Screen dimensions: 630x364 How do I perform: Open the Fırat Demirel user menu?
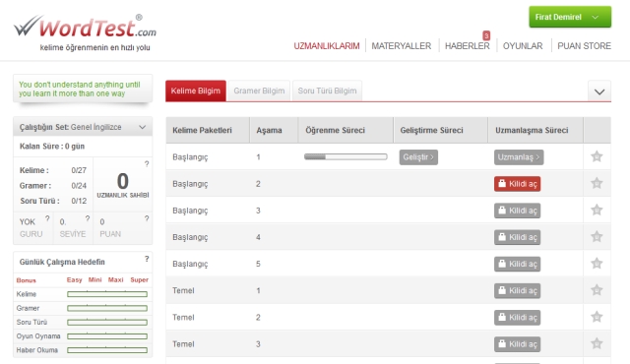[x=570, y=17]
